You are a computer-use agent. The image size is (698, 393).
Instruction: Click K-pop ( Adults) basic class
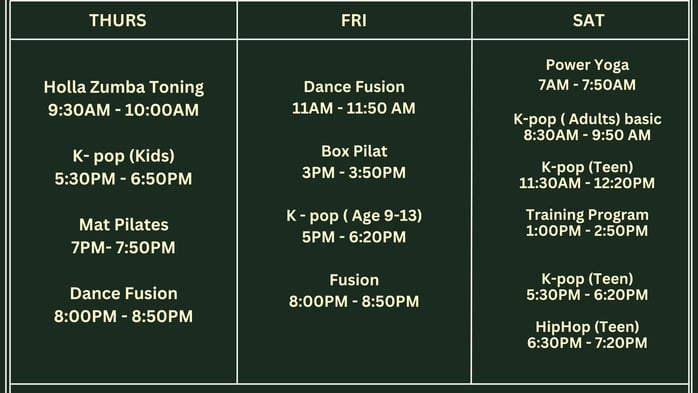tap(588, 119)
